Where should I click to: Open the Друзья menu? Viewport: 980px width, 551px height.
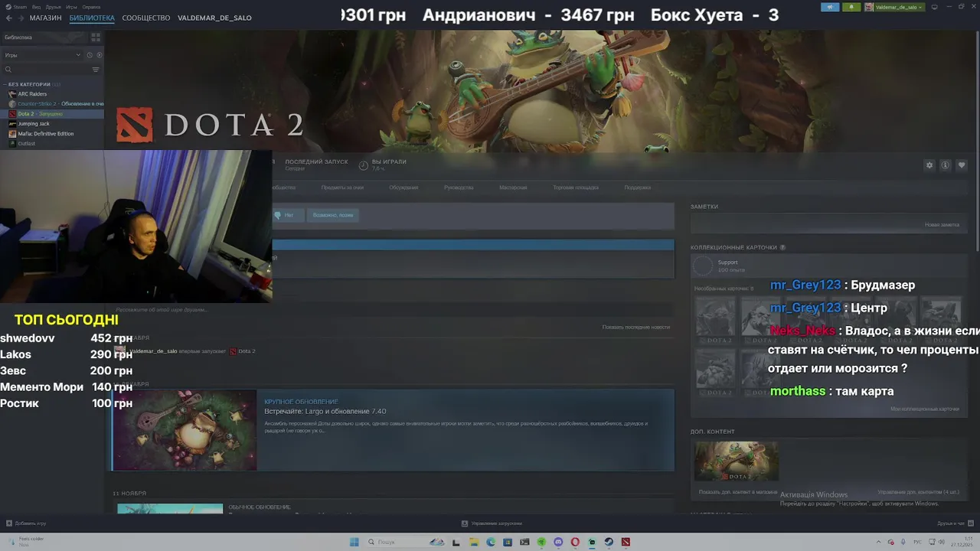[53, 7]
